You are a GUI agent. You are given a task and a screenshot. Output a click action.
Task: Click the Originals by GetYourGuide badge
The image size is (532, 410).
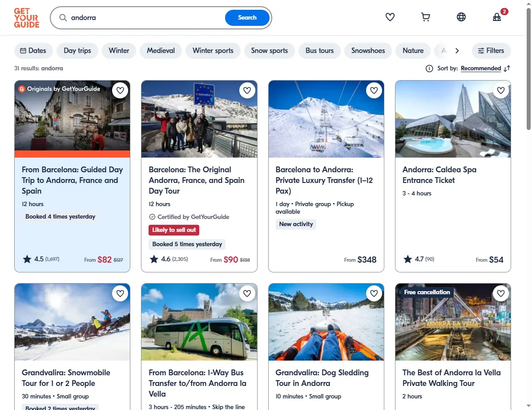pos(60,89)
